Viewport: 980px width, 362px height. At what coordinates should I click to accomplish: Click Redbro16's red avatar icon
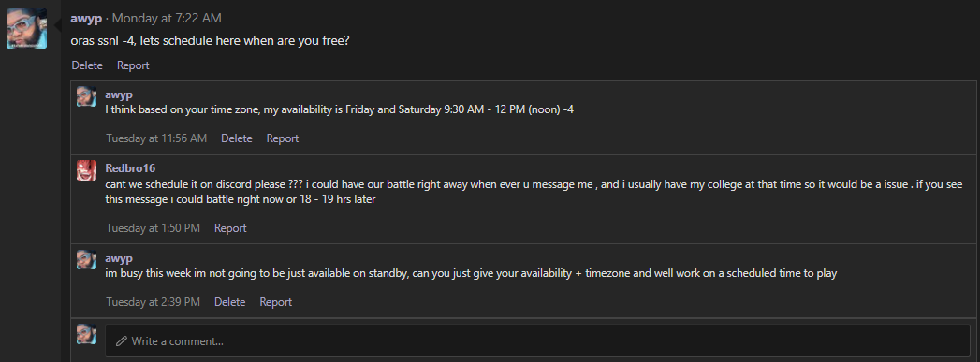click(86, 169)
